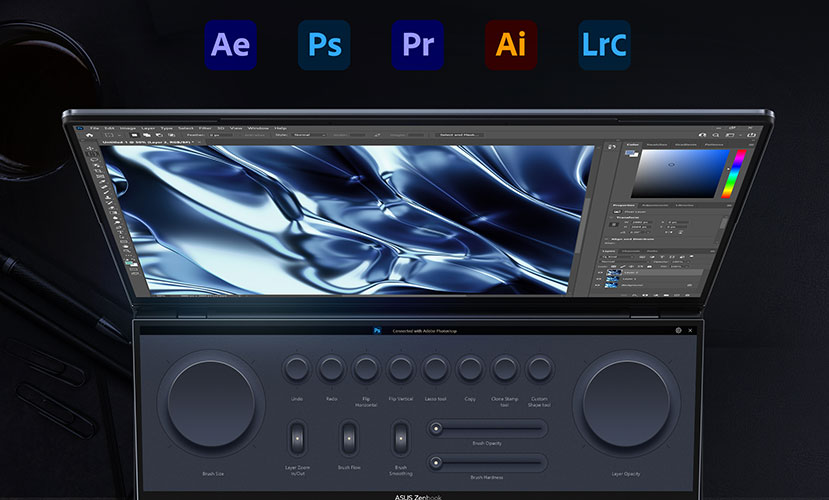This screenshot has width=829, height=500.
Task: Click the Illustrator Ai icon
Action: (x=511, y=45)
